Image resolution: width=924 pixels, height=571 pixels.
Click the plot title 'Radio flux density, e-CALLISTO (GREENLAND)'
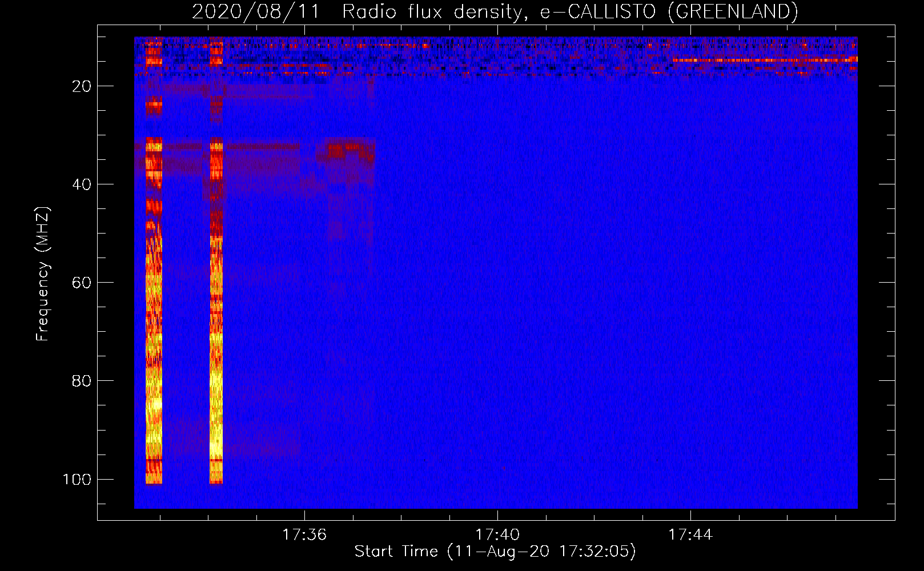coord(570,11)
